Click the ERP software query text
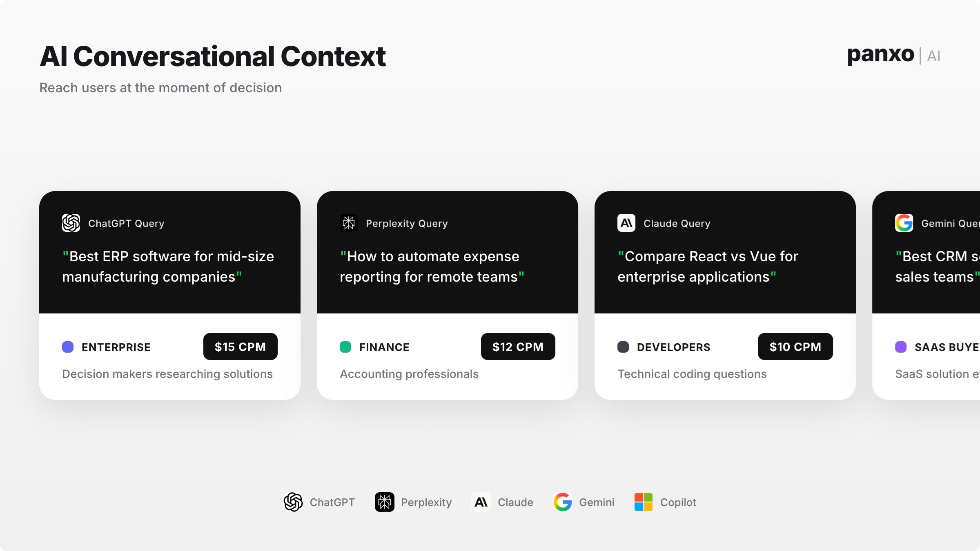The height and width of the screenshot is (551, 980). point(168,267)
